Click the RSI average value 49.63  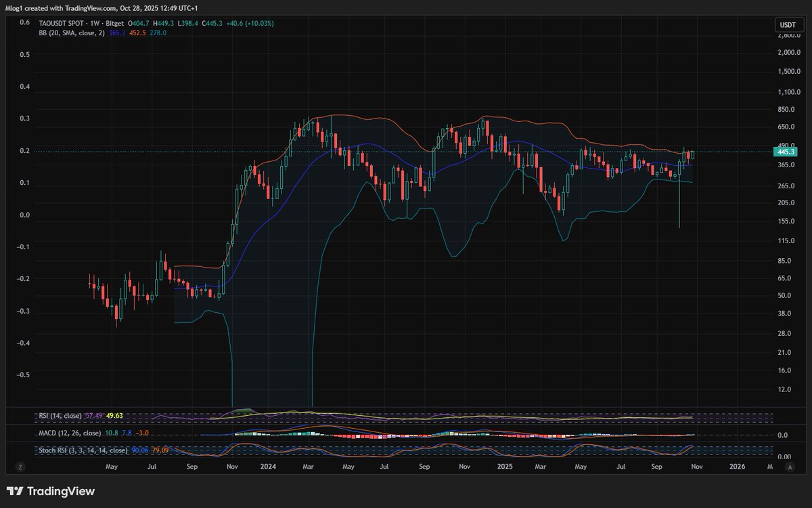click(x=113, y=415)
